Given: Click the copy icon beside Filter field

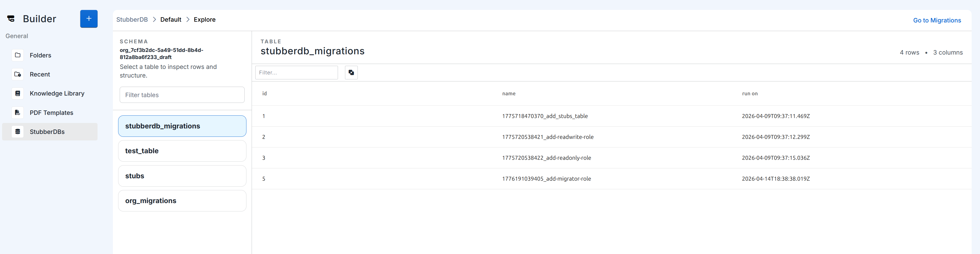Looking at the screenshot, I should click(x=351, y=72).
